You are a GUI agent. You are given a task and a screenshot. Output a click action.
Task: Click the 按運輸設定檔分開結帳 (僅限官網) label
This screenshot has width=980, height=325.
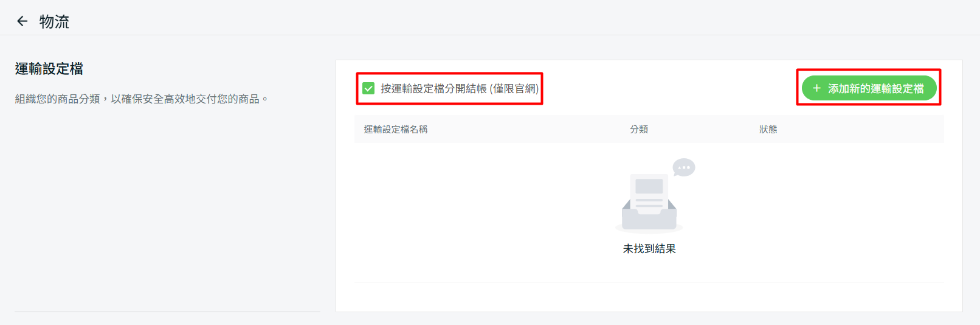pos(434,89)
